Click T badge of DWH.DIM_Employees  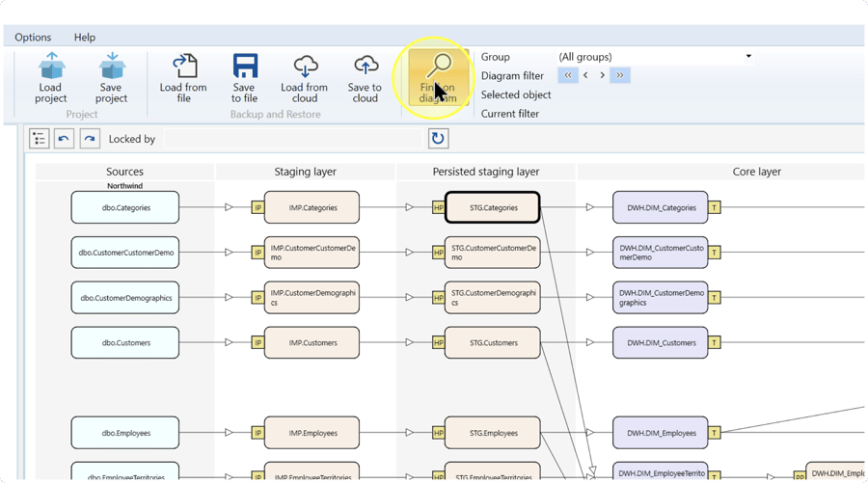pyautogui.click(x=714, y=433)
